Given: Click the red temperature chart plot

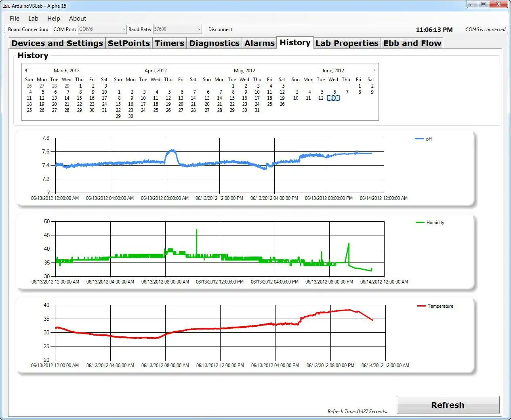Looking at the screenshot, I should [220, 332].
